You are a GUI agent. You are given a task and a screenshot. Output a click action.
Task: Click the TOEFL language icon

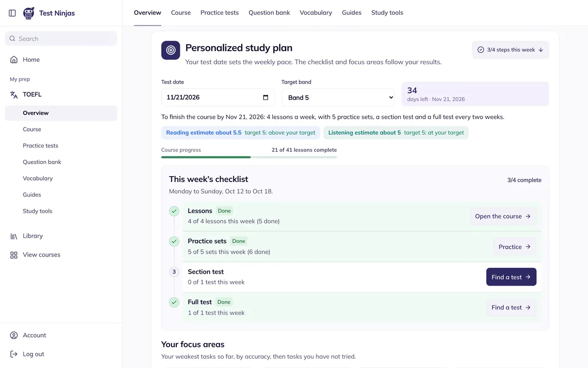14,94
